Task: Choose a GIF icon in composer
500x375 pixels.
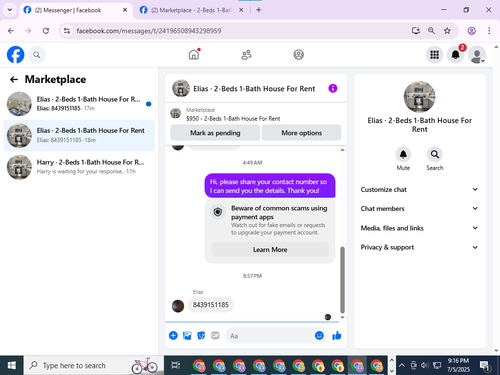Action: [215, 335]
